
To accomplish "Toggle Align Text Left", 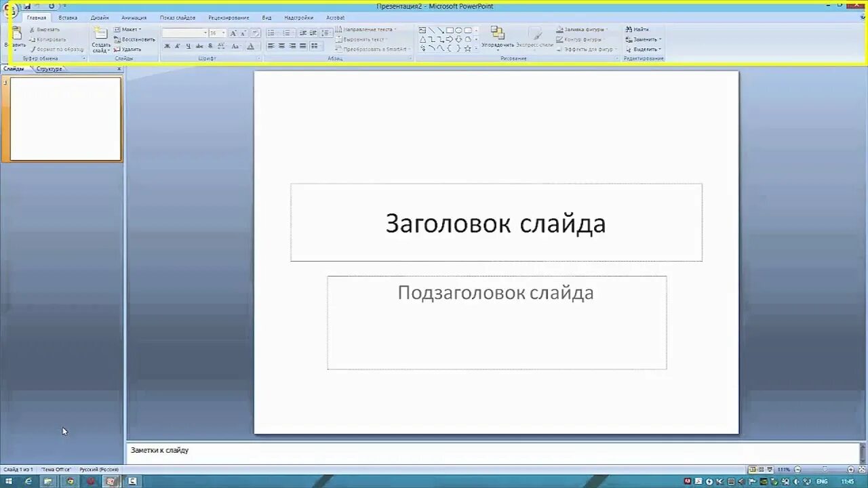I will pos(271,46).
